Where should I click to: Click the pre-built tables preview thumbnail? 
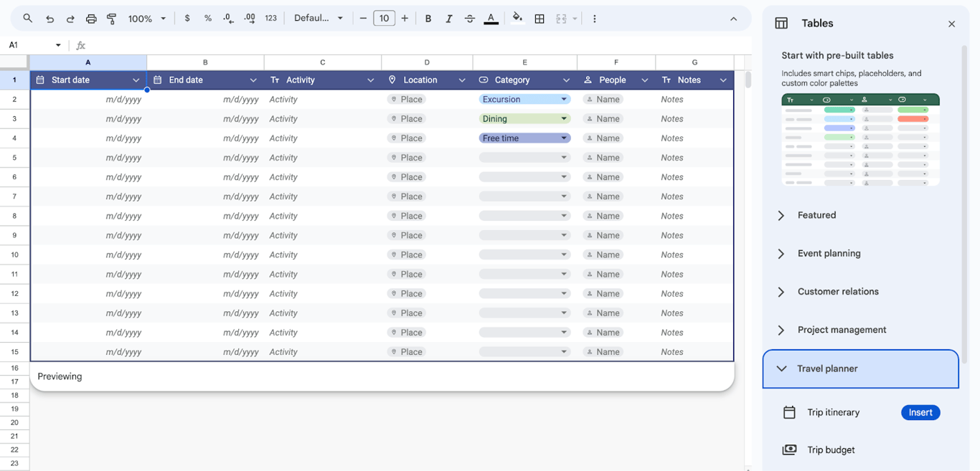point(860,140)
